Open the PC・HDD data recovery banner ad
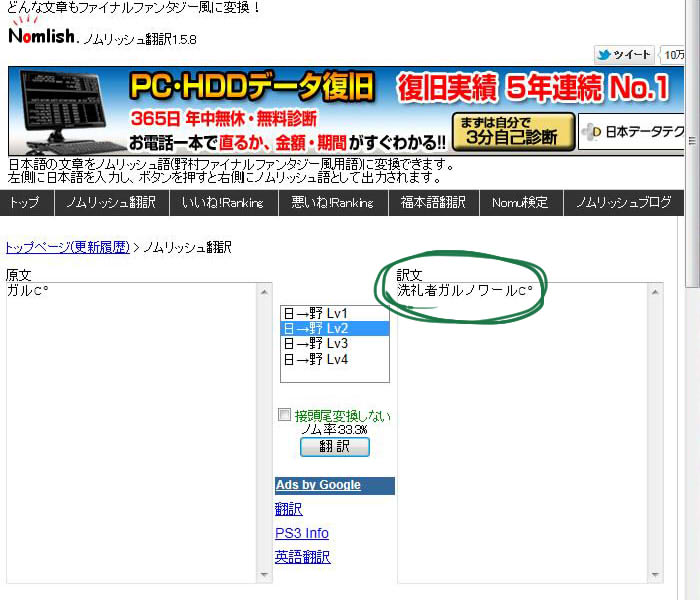The image size is (700, 600). point(346,111)
